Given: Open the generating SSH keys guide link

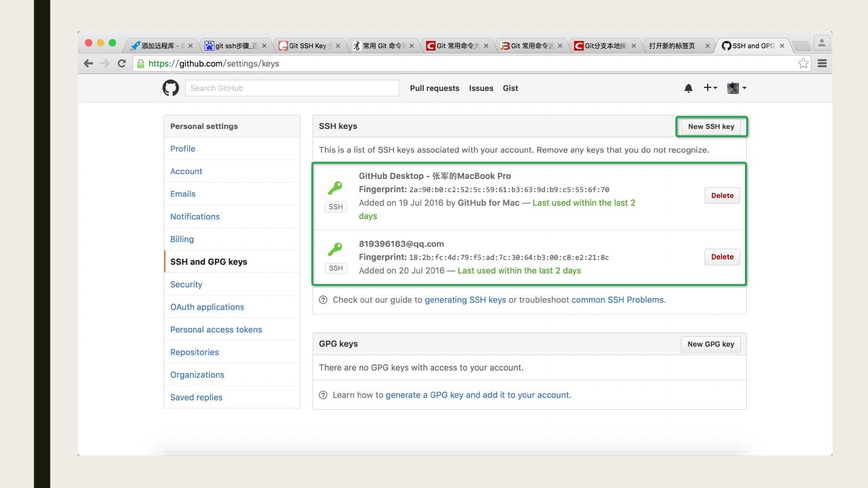Looking at the screenshot, I should pyautogui.click(x=465, y=299).
